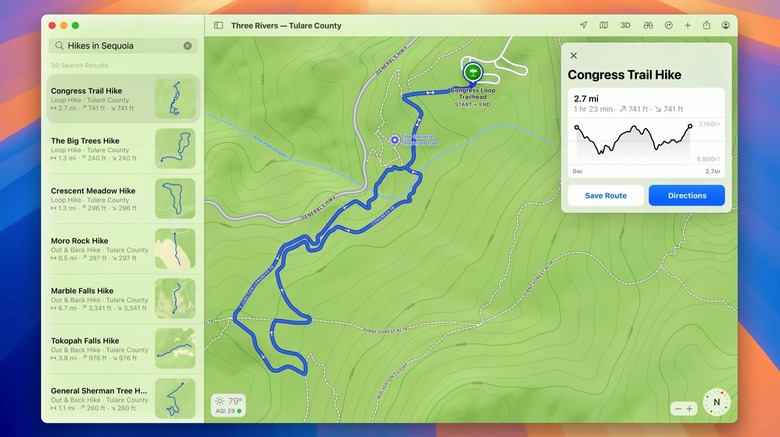Open Congress Trail Hike map thumbnail
This screenshot has height=437, width=780.
[x=175, y=99]
